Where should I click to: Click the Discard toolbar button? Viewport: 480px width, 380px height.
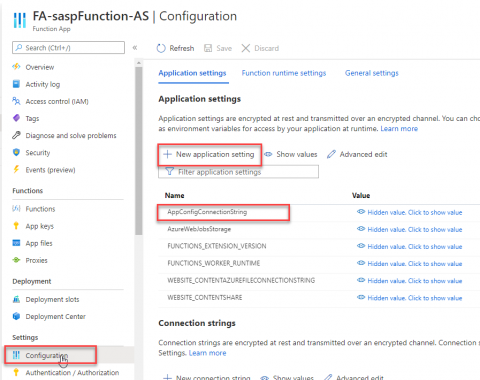click(260, 48)
